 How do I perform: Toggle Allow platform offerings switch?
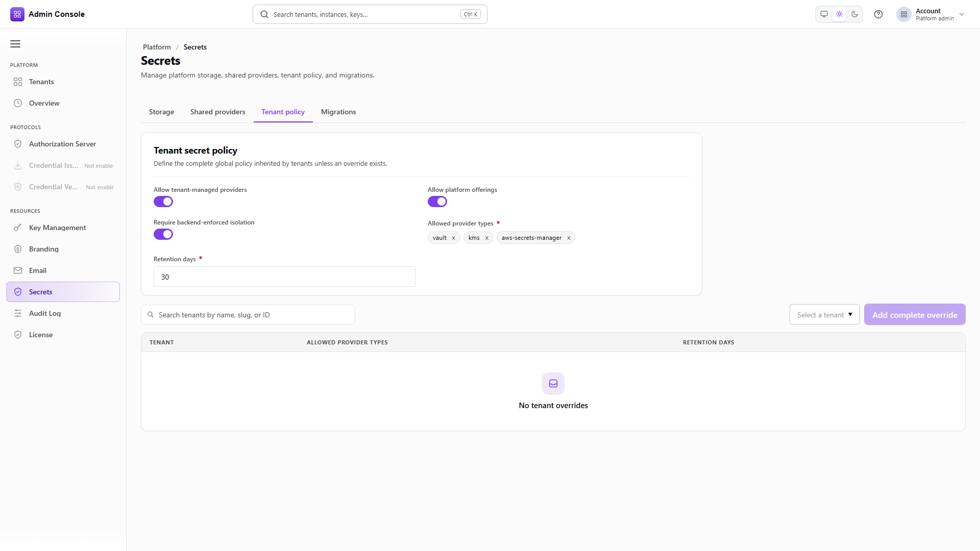tap(437, 202)
